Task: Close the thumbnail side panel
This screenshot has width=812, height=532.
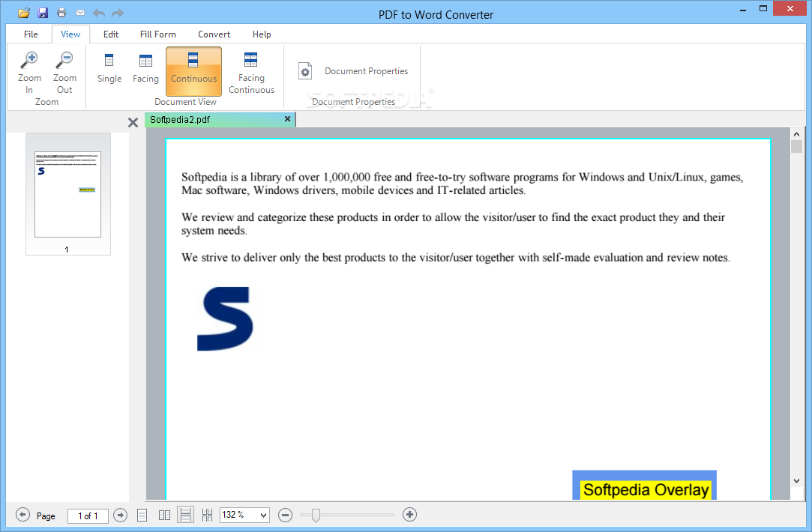Action: pos(133,123)
